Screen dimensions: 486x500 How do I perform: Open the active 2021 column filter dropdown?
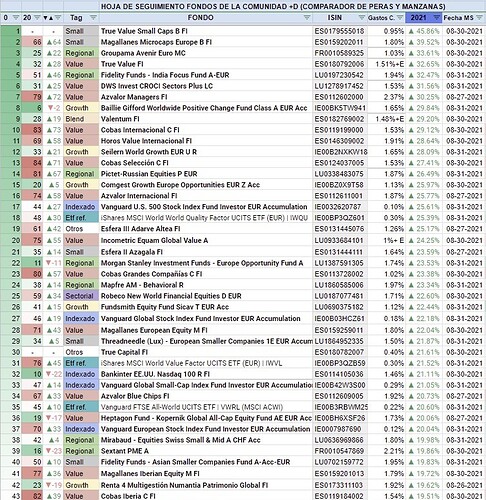coord(436,18)
